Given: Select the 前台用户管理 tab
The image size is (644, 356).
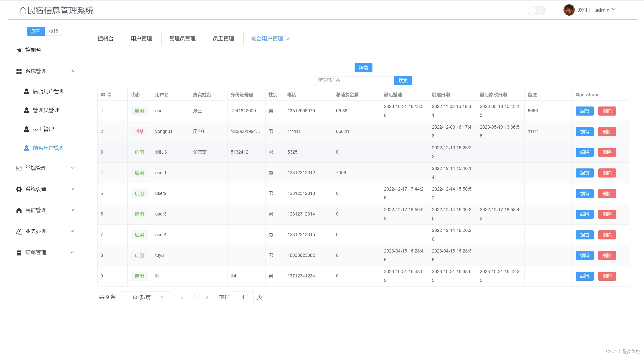Looking at the screenshot, I should [x=267, y=39].
